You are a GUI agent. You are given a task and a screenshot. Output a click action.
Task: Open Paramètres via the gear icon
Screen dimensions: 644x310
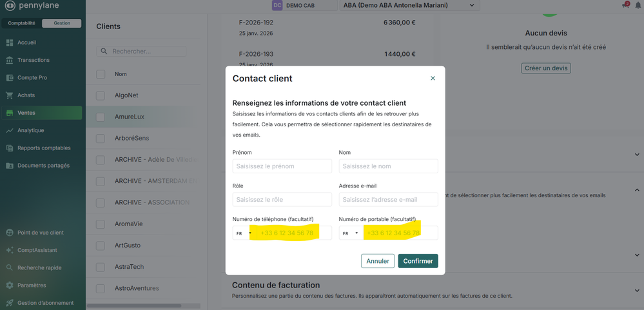click(10, 285)
